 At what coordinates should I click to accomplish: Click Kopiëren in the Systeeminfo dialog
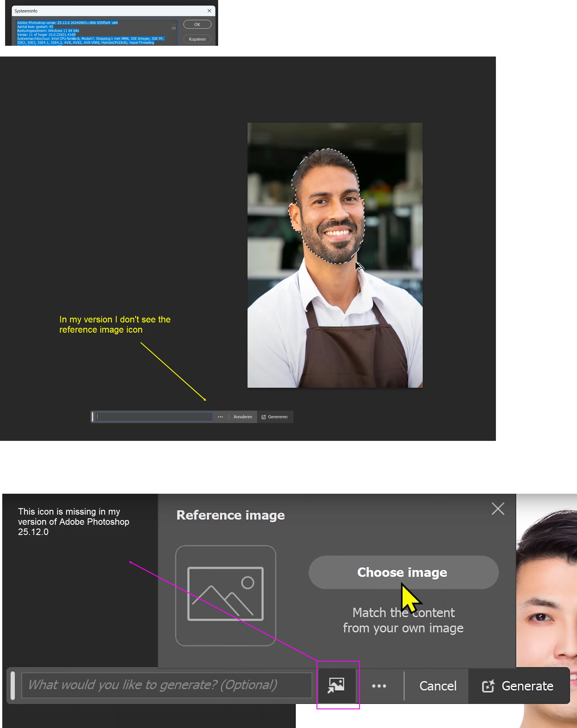pos(197,39)
